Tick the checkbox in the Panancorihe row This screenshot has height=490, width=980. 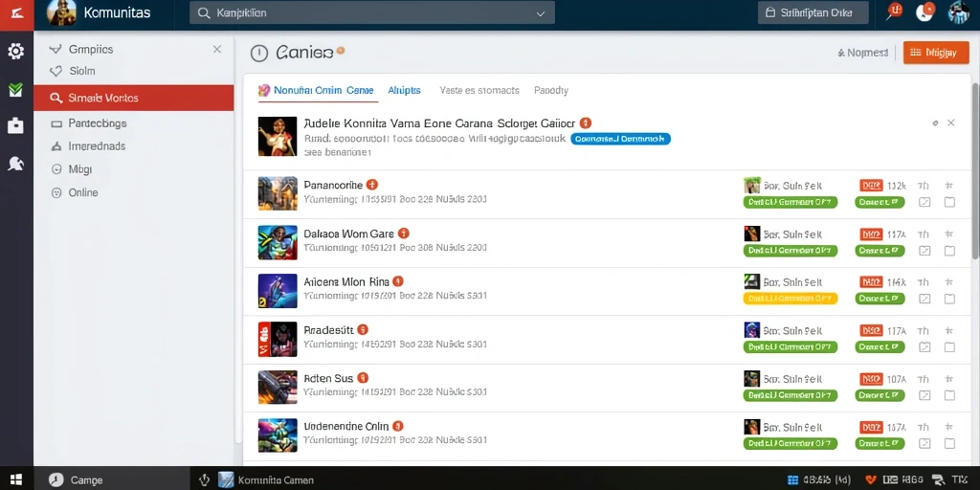[949, 202]
